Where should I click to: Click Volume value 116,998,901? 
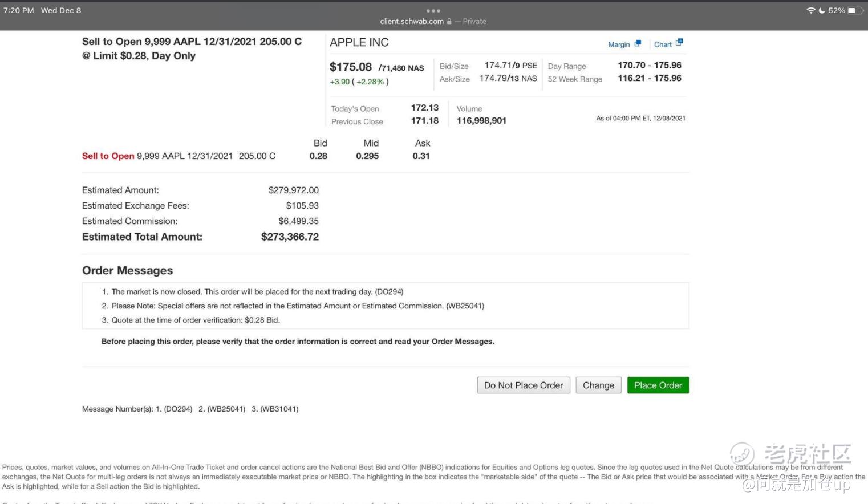481,121
